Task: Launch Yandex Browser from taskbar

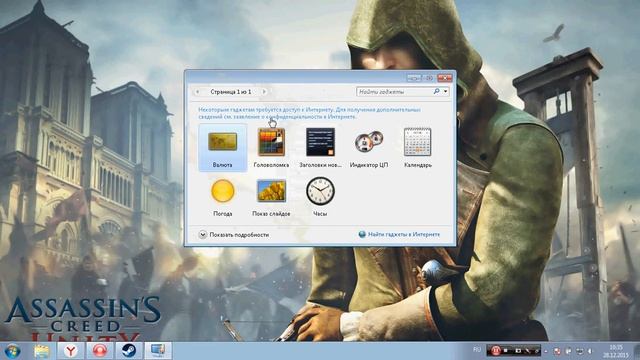Action: coord(71,351)
